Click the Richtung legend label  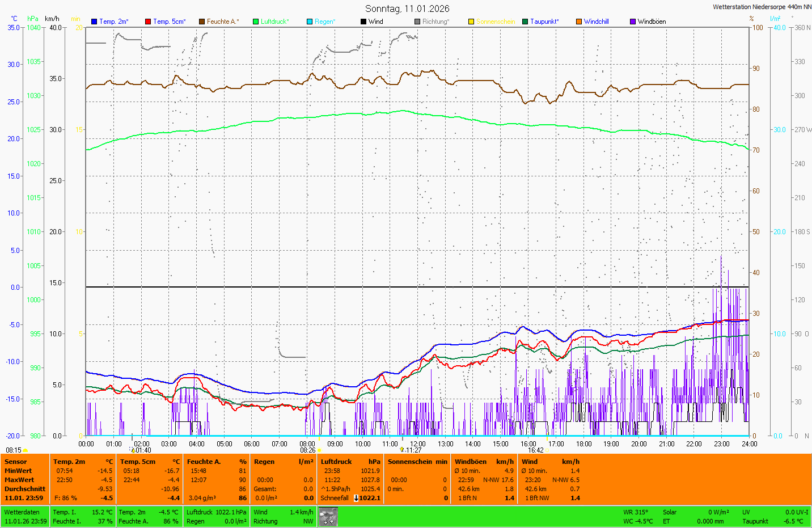point(435,22)
